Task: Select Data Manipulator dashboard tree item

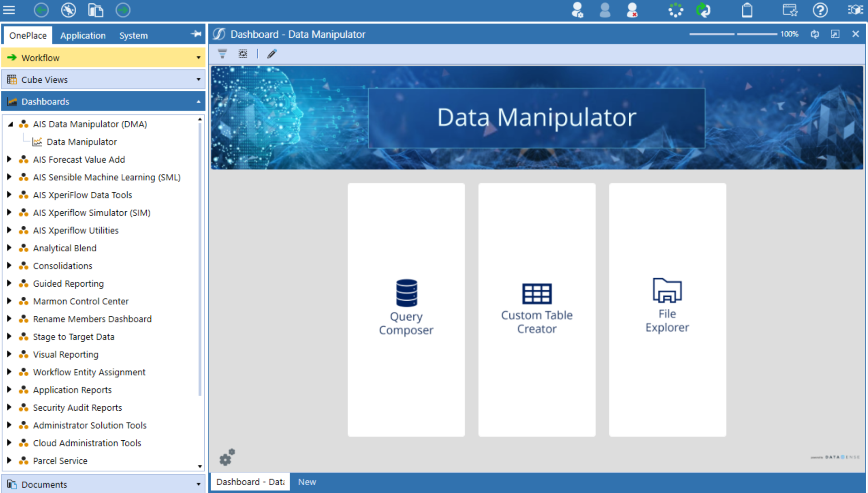Action: click(x=82, y=142)
